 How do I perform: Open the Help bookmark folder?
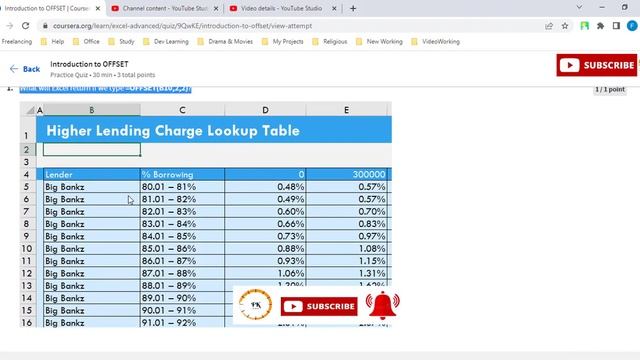52,42
